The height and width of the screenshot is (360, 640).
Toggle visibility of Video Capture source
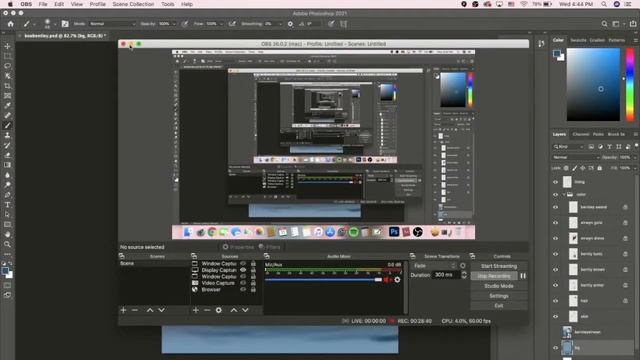pos(243,283)
